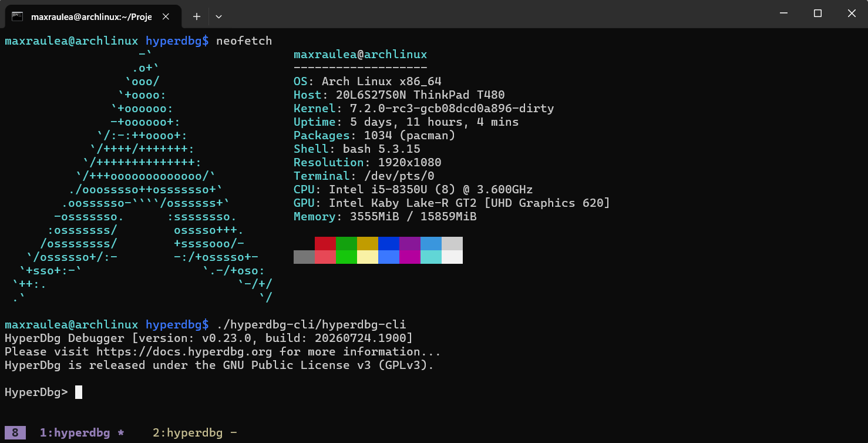Click the Memory line "3555MiB / 15859MiB"
The width and height of the screenshot is (868, 443).
pos(413,217)
